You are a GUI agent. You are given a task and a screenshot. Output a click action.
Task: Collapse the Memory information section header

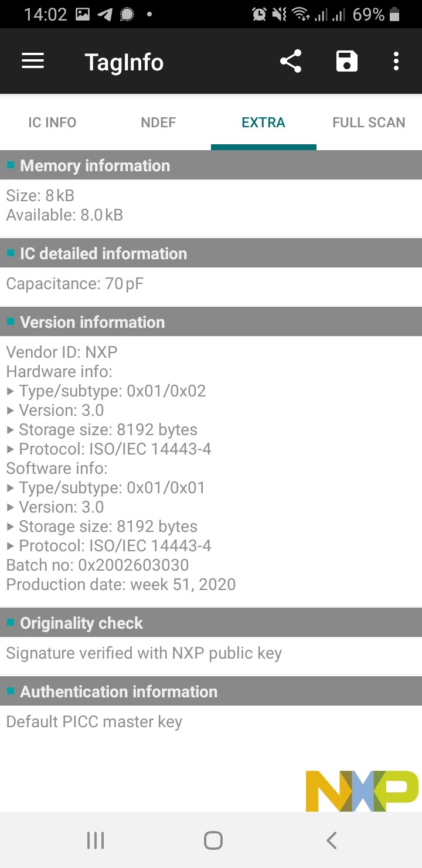(211, 165)
